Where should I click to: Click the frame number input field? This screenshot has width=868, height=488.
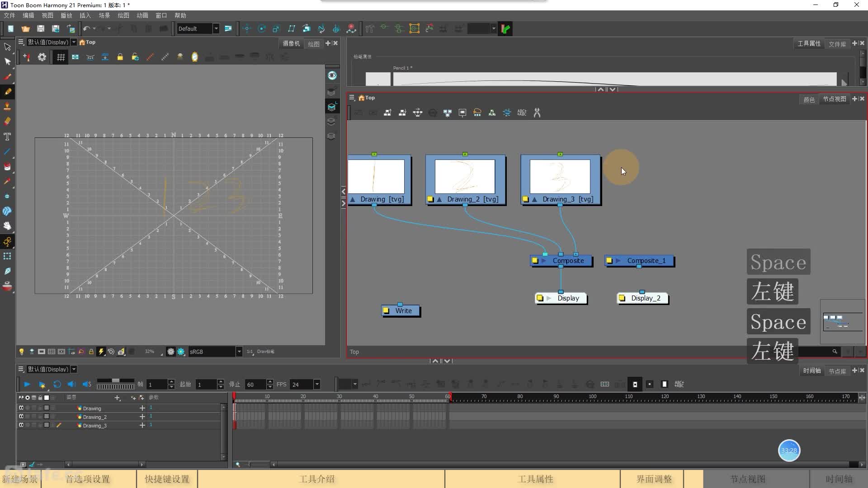coord(157,385)
